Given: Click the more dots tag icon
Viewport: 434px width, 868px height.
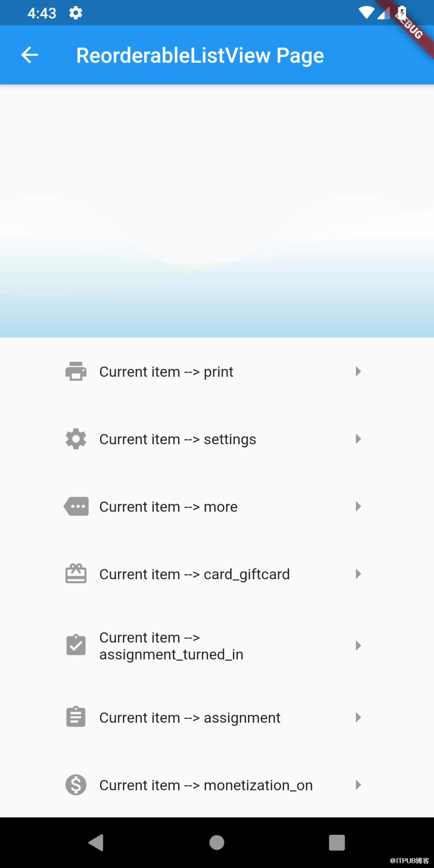Looking at the screenshot, I should click(x=76, y=507).
